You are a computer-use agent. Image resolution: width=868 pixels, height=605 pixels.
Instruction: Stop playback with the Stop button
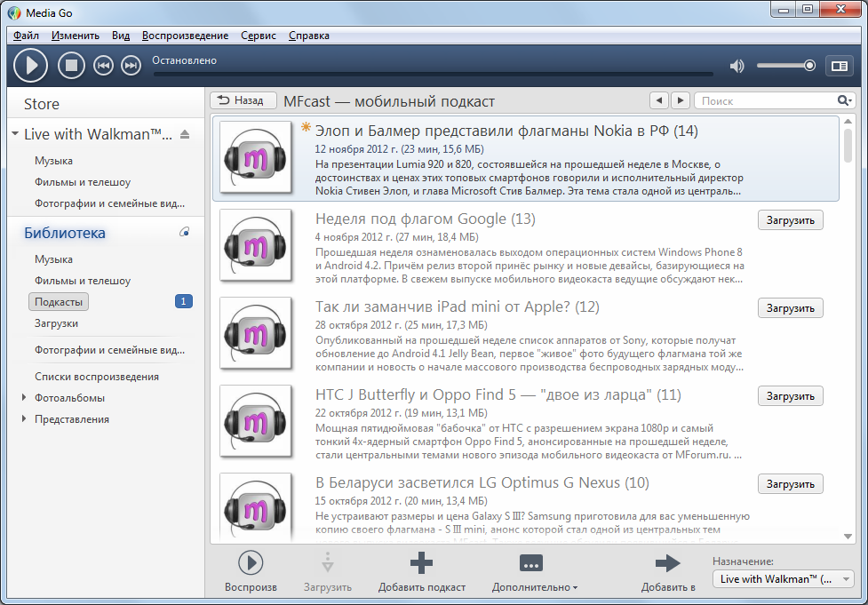click(x=71, y=66)
